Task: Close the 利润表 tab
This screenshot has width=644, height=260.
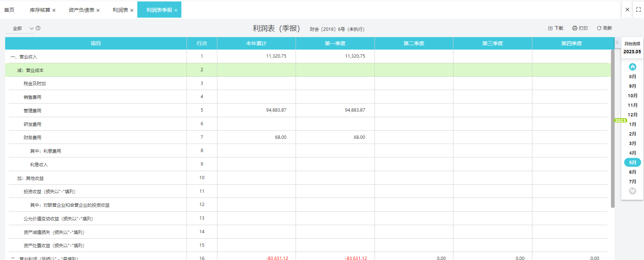Action: [x=132, y=10]
